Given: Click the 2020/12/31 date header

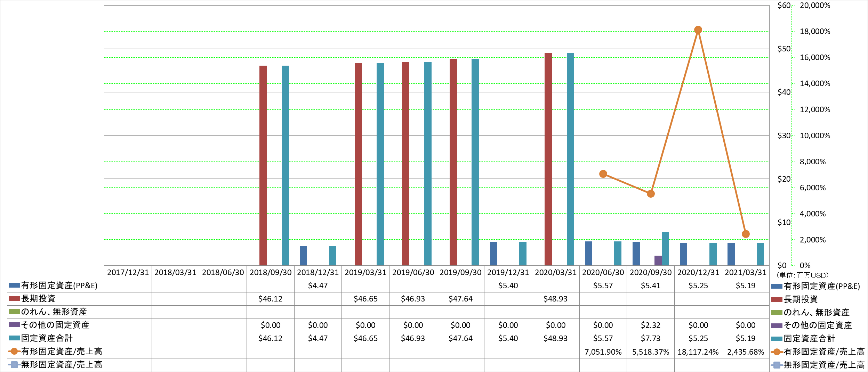Looking at the screenshot, I should [x=698, y=272].
